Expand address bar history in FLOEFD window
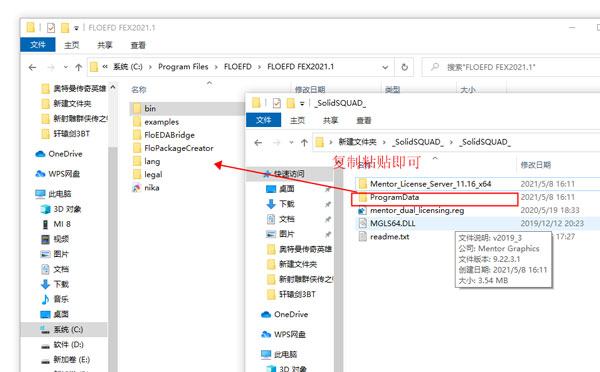This screenshot has width=600, height=372. click(385, 67)
